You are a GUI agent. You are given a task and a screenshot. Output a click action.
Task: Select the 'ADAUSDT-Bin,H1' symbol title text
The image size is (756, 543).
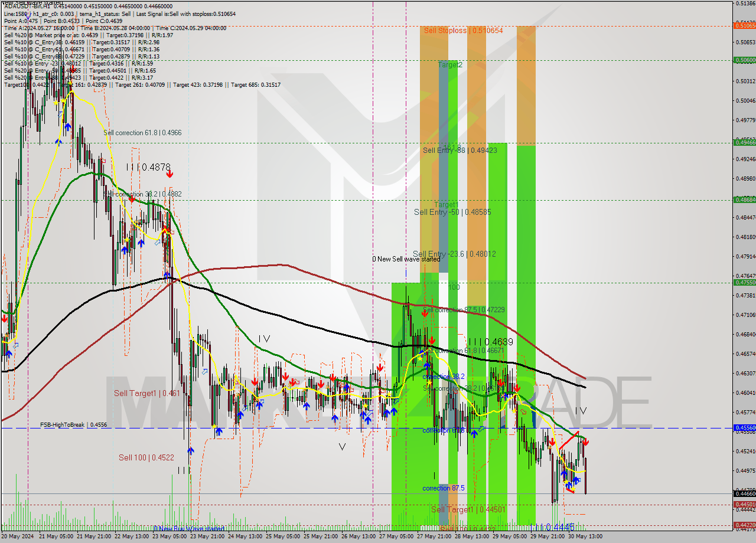click(26, 6)
